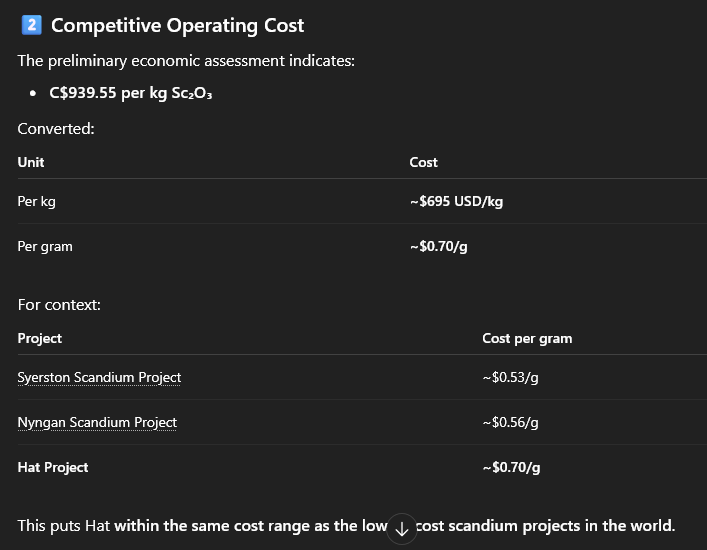Viewport: 707px width, 550px height.
Task: Click the ~$0.56/g cost value
Action: 510,422
